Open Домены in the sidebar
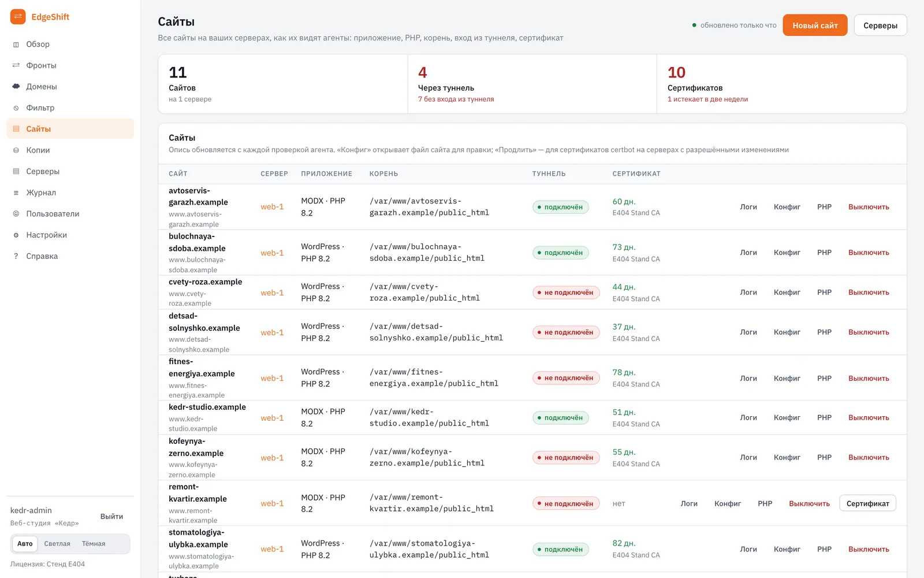The width and height of the screenshot is (924, 578). click(x=70, y=87)
